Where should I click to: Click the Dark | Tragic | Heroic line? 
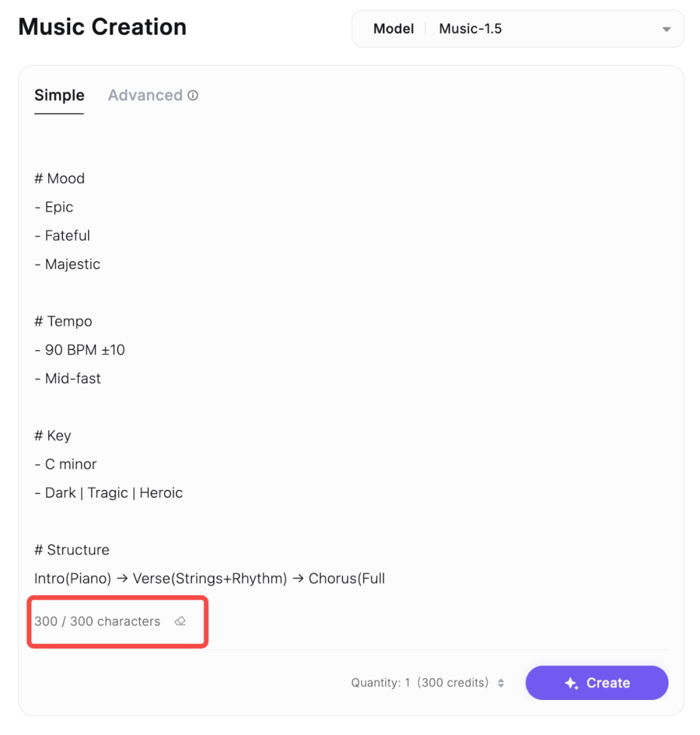coord(109,492)
